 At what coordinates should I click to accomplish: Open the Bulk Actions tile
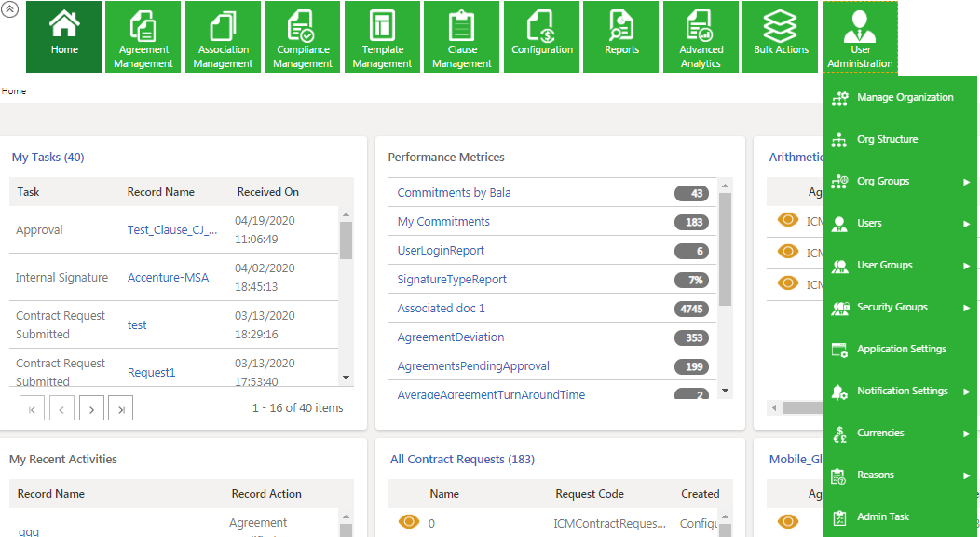point(781,37)
